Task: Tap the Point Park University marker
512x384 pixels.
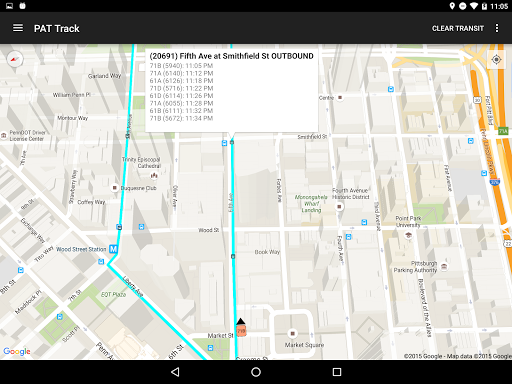Action: (x=408, y=235)
